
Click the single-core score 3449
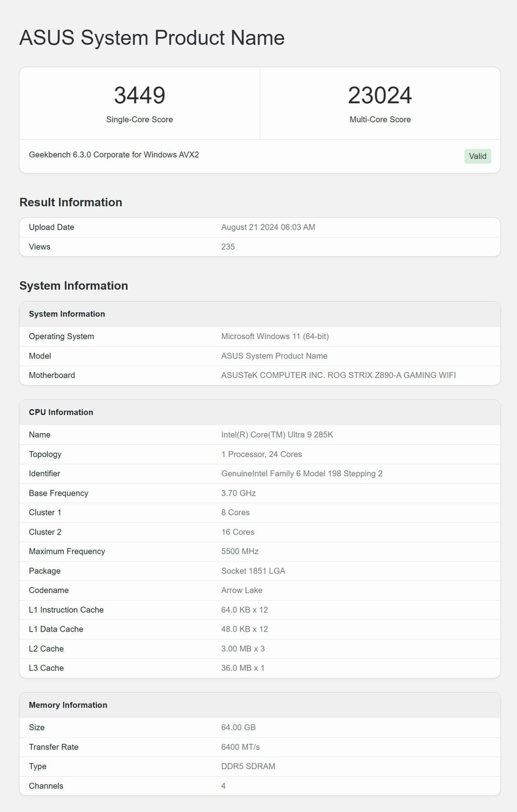140,95
